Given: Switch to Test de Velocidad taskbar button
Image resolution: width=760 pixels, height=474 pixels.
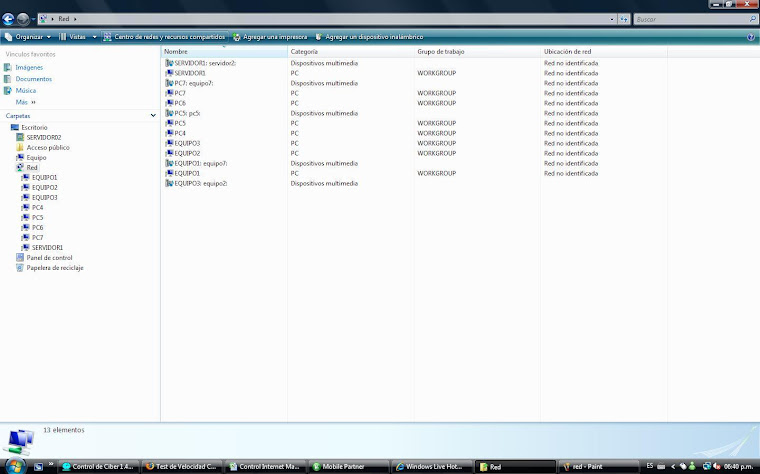Looking at the screenshot, I should click(x=182, y=467).
